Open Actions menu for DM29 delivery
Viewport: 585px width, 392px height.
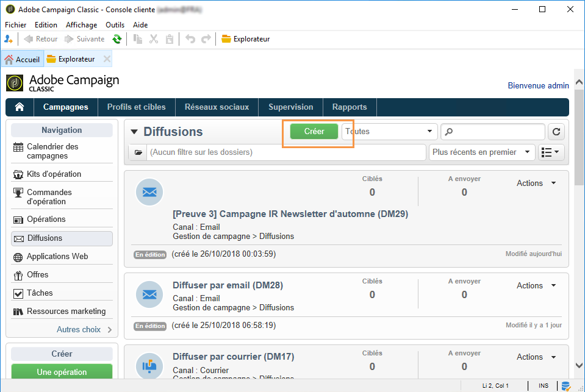536,183
